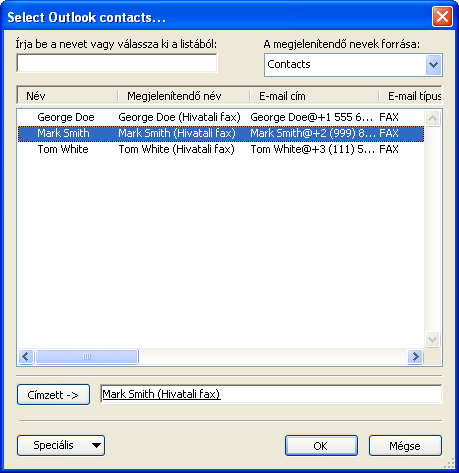Select the George Doe contact row
The height and width of the screenshot is (473, 459).
pos(221,117)
